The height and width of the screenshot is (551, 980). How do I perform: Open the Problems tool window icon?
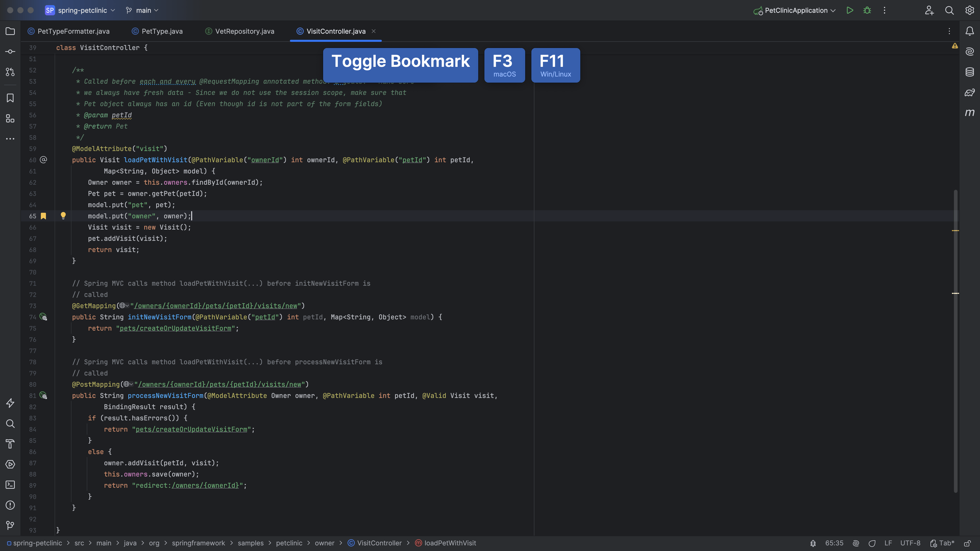click(10, 505)
